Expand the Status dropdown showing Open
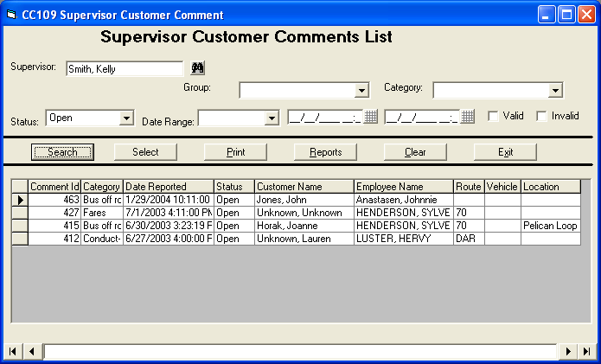 pos(126,118)
